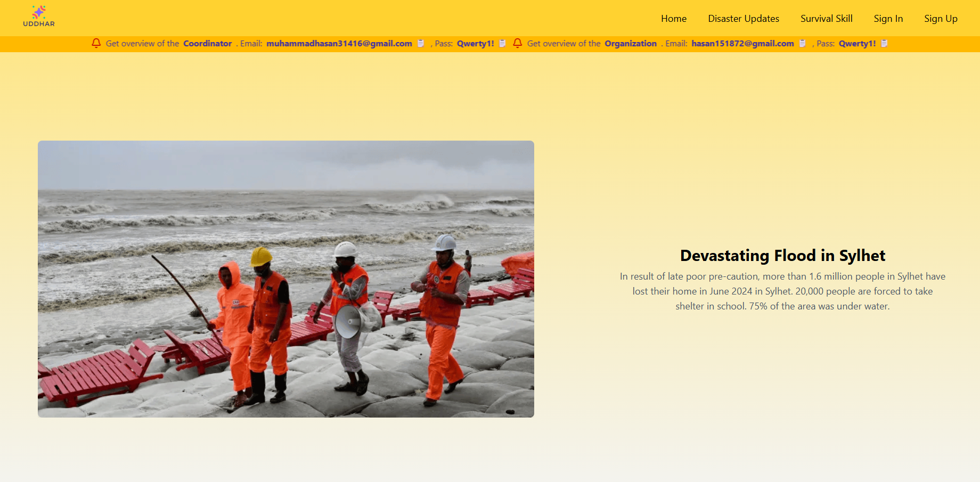Viewport: 980px width, 482px height.
Task: Click the Devastating Flood in Sylhet heading
Action: point(782,256)
